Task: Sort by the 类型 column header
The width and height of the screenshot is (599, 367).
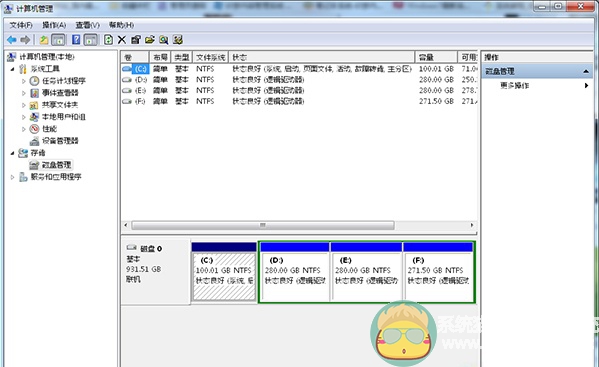Action: pyautogui.click(x=182, y=57)
